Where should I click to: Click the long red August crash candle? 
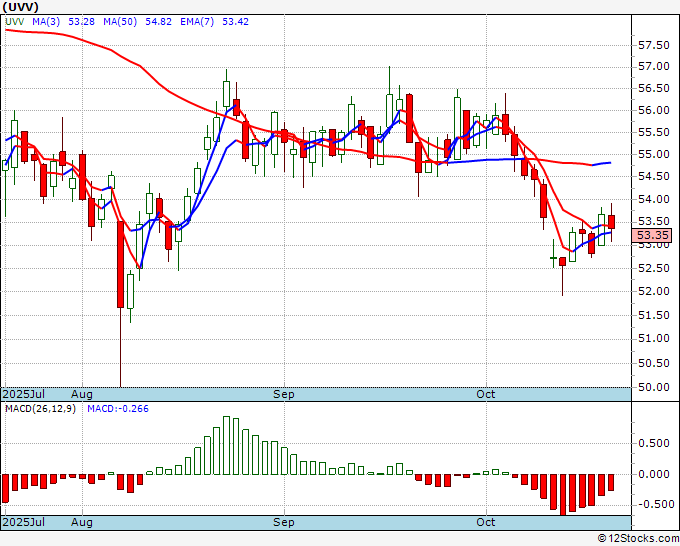tap(121, 304)
